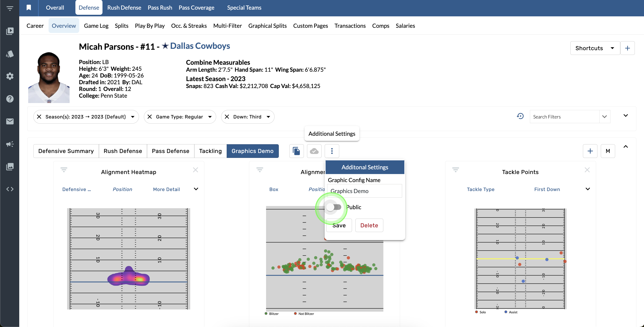Image resolution: width=644 pixels, height=327 pixels.
Task: Close the Tackle Points card
Action: (587, 170)
